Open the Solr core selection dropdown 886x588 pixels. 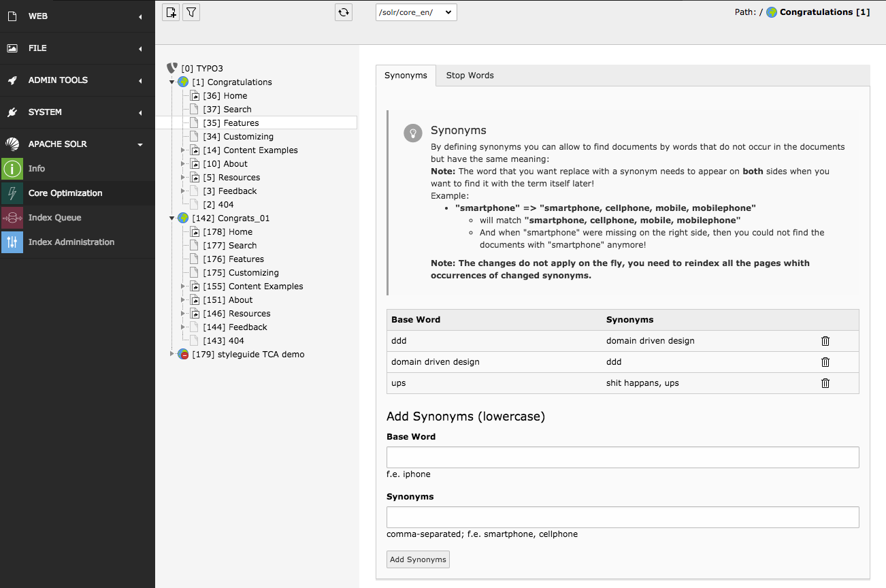pos(416,12)
